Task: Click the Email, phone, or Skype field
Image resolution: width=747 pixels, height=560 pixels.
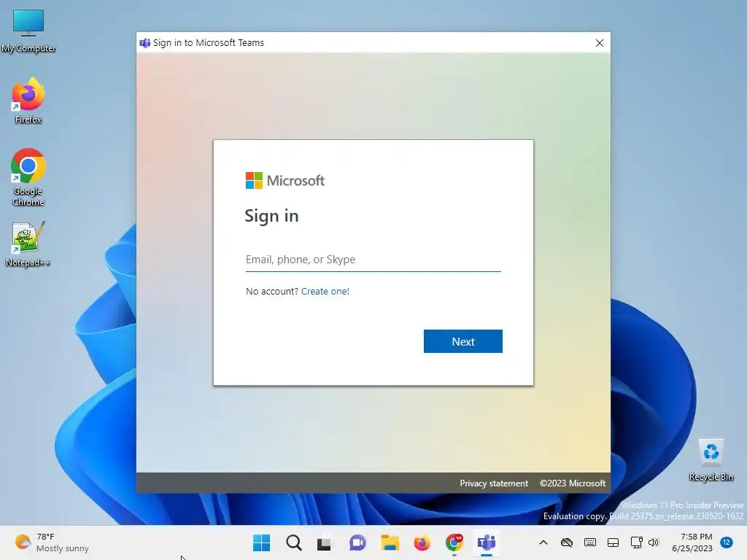Action: (373, 260)
